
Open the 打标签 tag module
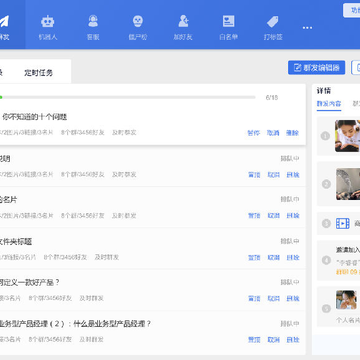tap(273, 28)
